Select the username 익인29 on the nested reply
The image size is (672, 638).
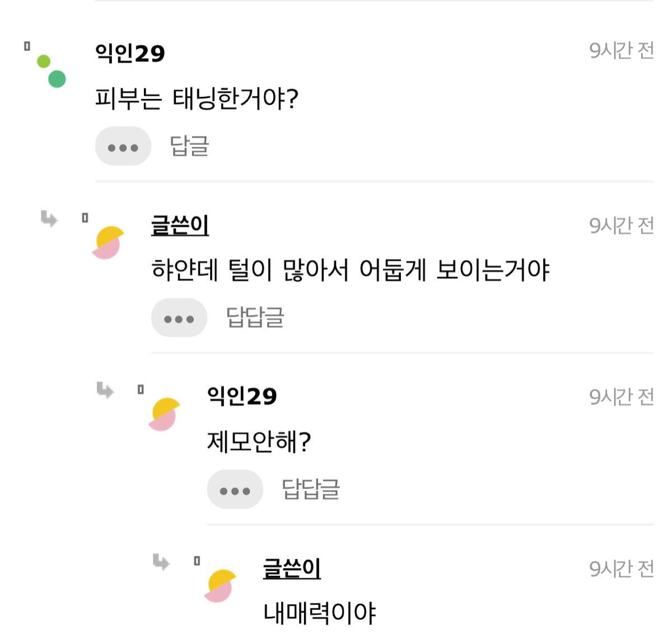coord(243,395)
